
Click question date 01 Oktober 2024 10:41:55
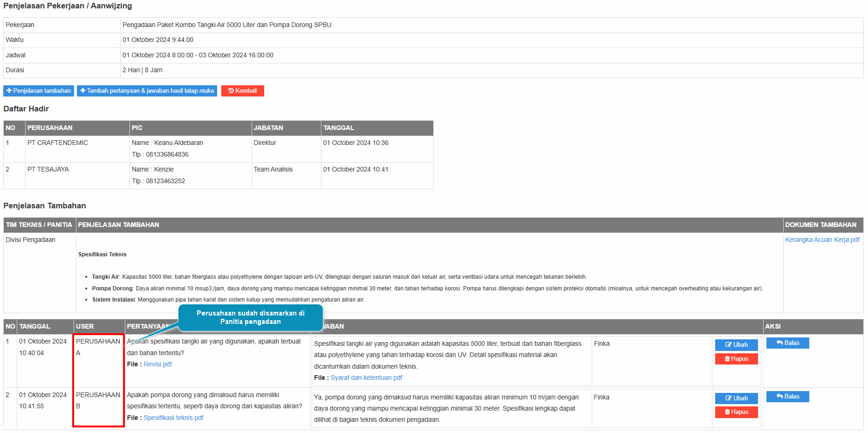(43, 400)
